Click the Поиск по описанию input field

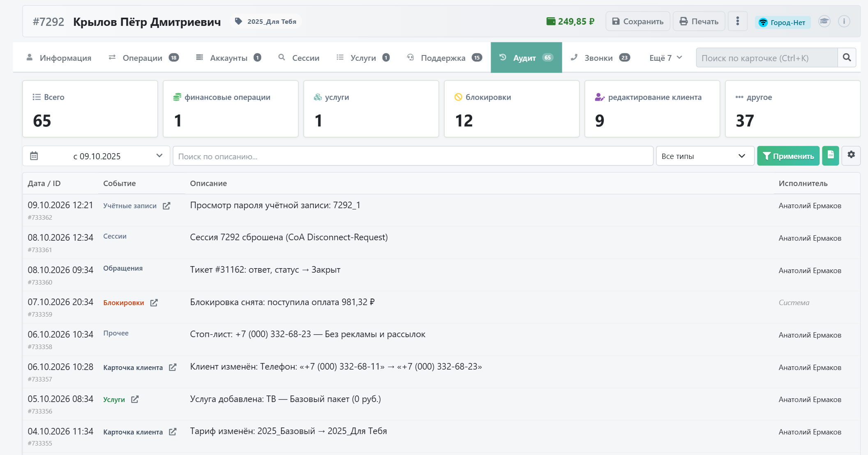pyautogui.click(x=413, y=156)
